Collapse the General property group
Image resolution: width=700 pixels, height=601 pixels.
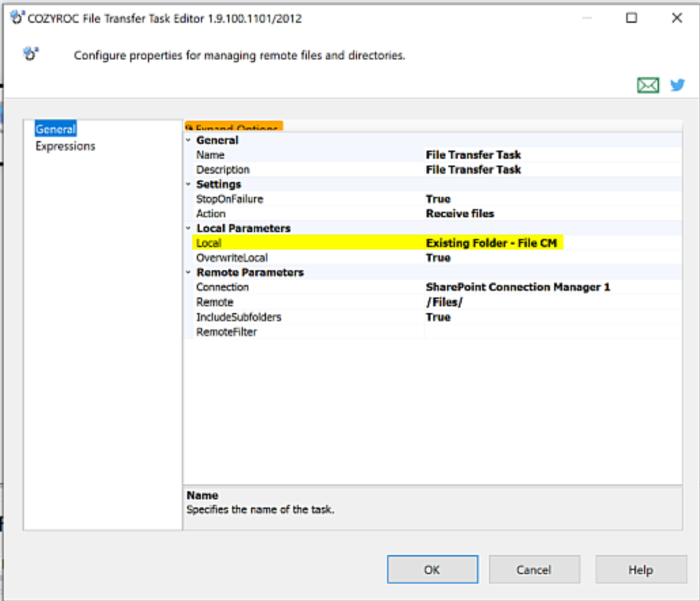188,140
